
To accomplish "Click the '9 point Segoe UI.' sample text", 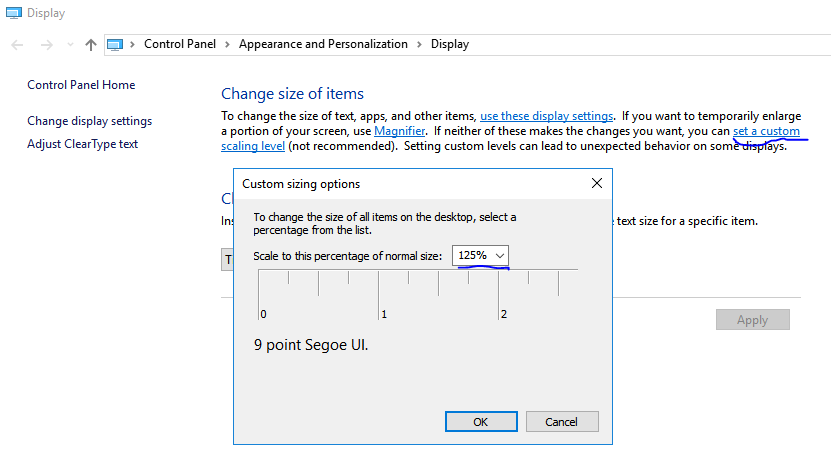I will pos(311,345).
